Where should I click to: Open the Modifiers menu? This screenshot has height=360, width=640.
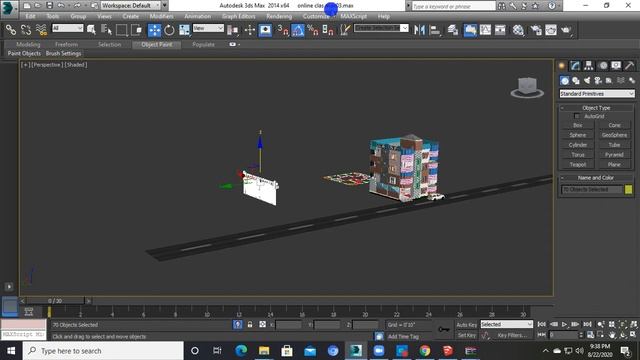tap(161, 16)
